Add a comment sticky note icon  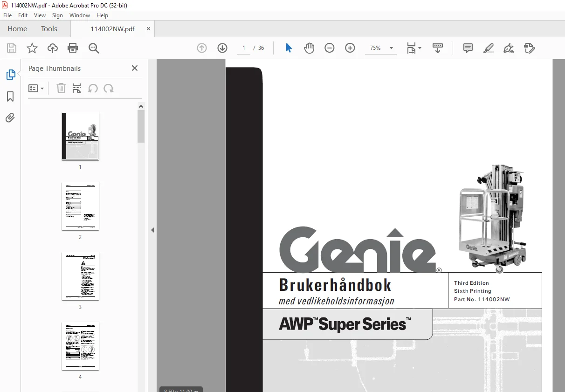click(468, 48)
